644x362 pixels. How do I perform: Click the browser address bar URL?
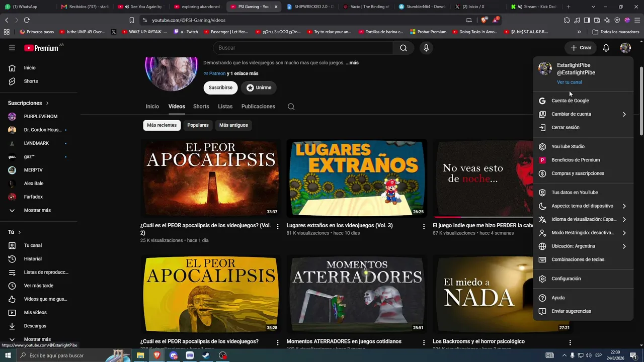tap(189, 20)
